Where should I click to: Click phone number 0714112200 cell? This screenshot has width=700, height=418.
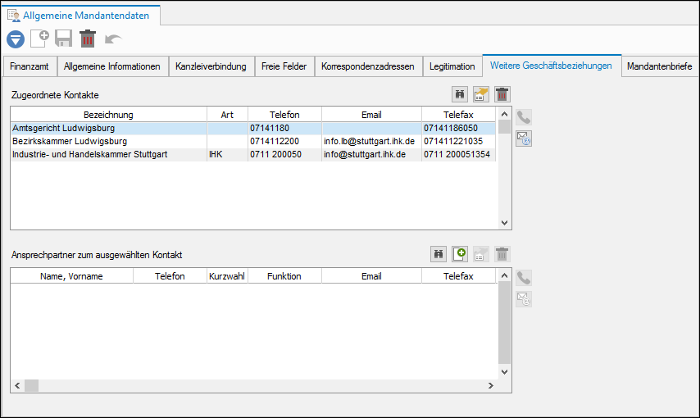tap(284, 141)
